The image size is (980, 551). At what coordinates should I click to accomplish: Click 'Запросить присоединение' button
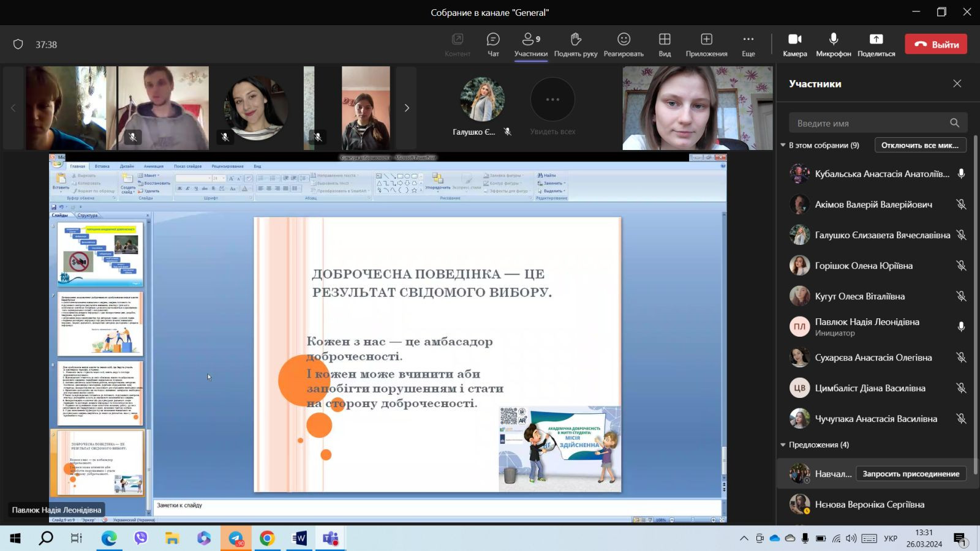click(x=911, y=474)
